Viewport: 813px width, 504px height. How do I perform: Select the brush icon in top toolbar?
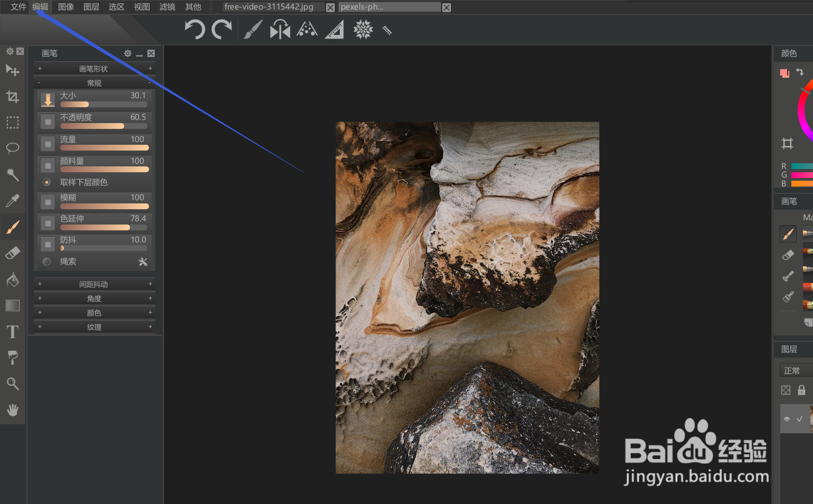click(x=253, y=30)
